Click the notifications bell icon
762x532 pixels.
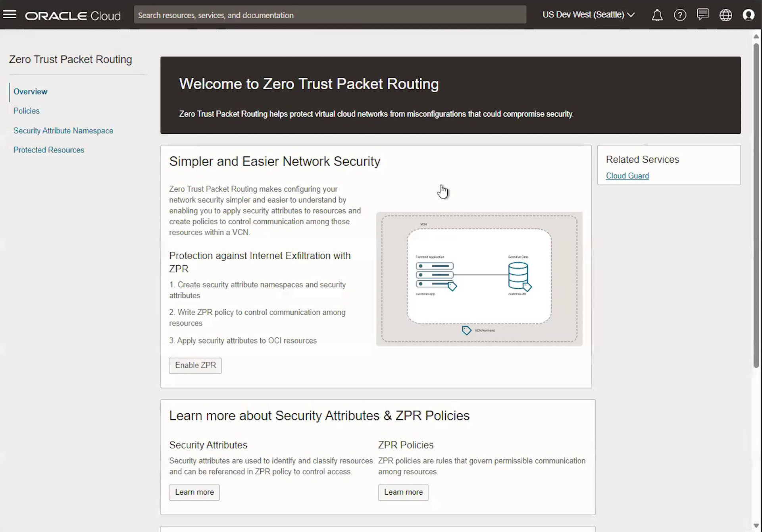(x=657, y=14)
